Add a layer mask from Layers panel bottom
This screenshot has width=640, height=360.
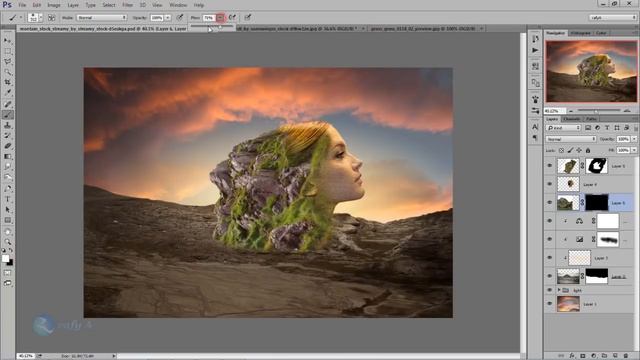[x=583, y=356]
